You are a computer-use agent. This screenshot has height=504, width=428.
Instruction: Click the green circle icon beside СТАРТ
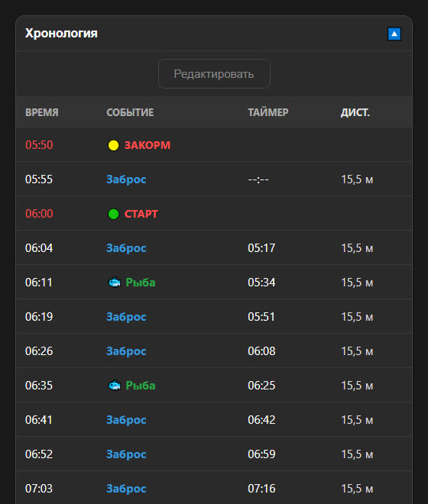pos(113,214)
